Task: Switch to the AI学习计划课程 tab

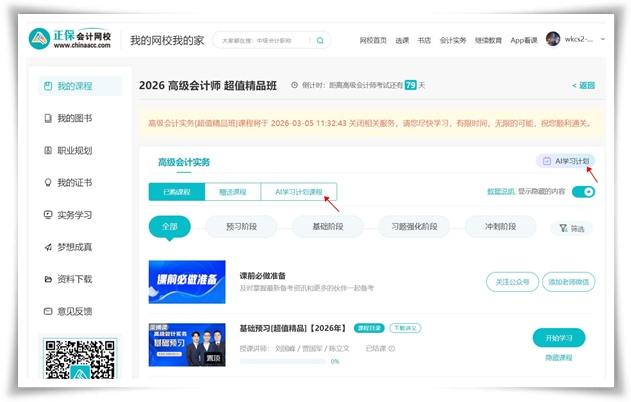Action: click(x=299, y=192)
